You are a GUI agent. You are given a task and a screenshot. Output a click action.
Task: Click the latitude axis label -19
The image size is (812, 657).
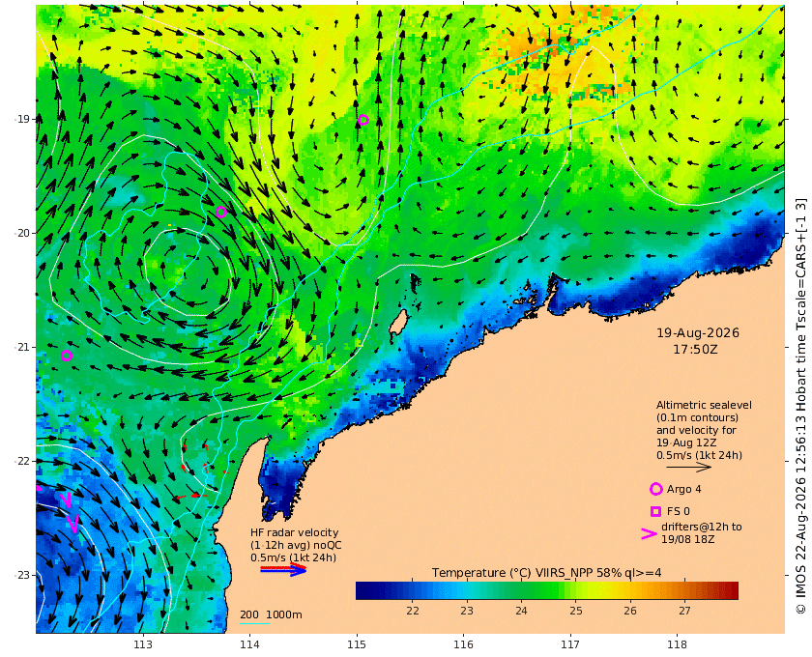click(22, 119)
